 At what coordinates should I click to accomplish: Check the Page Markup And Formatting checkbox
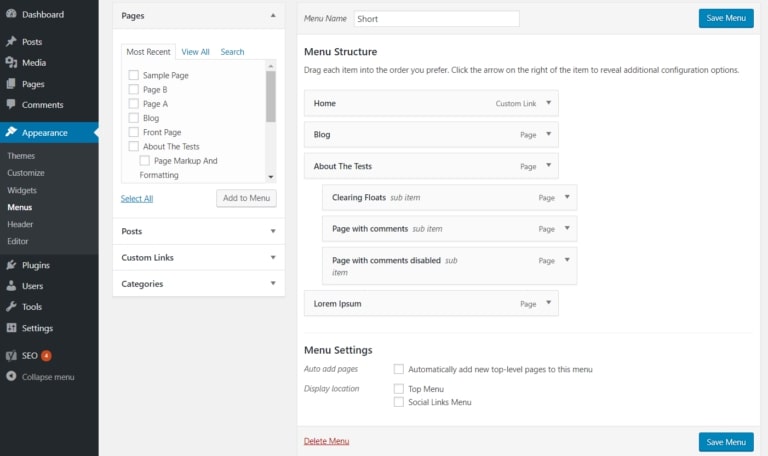point(144,160)
